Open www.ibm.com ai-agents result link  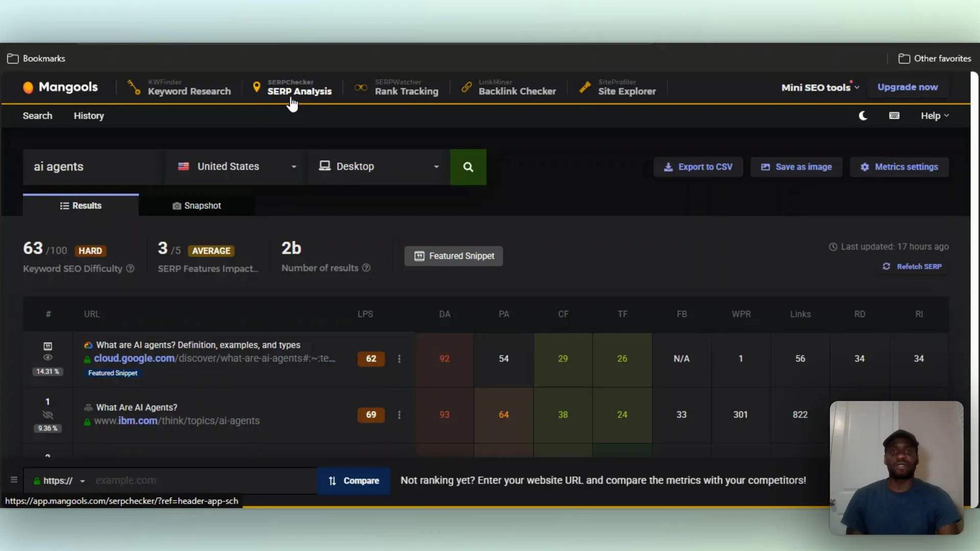(177, 421)
